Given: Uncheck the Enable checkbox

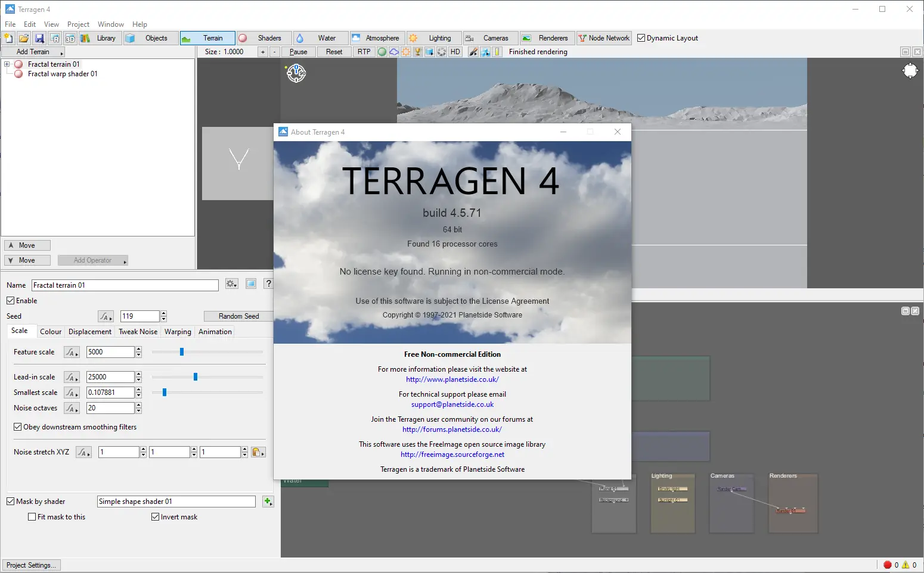Looking at the screenshot, I should (11, 301).
